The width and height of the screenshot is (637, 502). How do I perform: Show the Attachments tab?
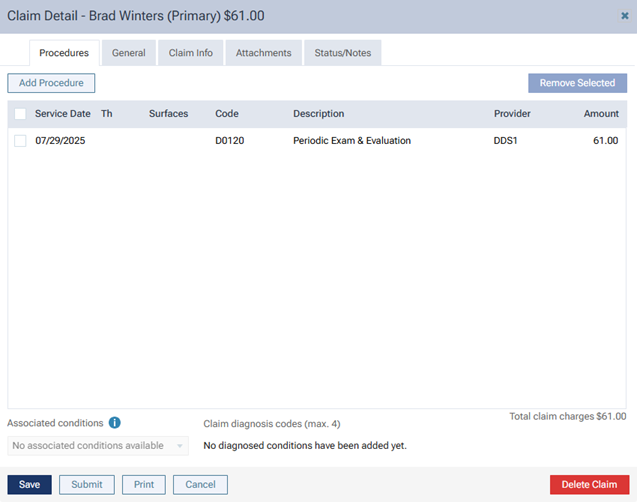(x=264, y=53)
